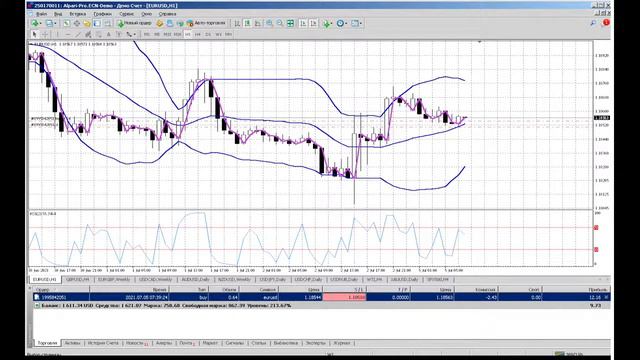
Task: Tile chart windows icon
Action: (290, 23)
